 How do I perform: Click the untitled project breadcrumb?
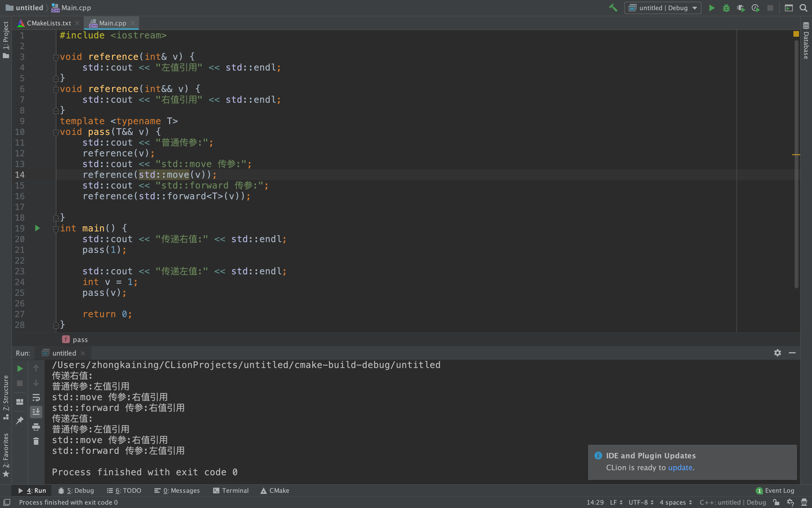point(25,8)
